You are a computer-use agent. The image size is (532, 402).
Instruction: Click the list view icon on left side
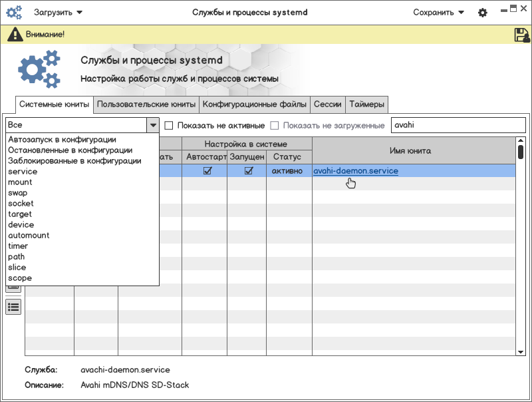click(13, 306)
